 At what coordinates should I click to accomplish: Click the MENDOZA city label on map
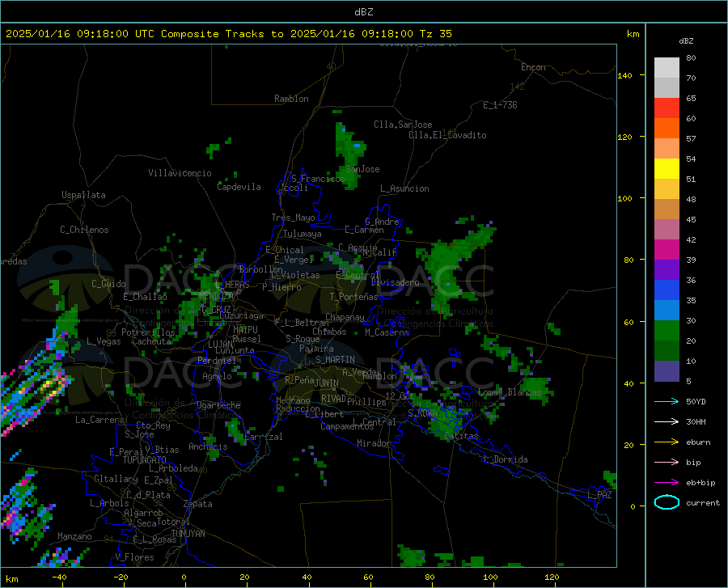coord(216,296)
